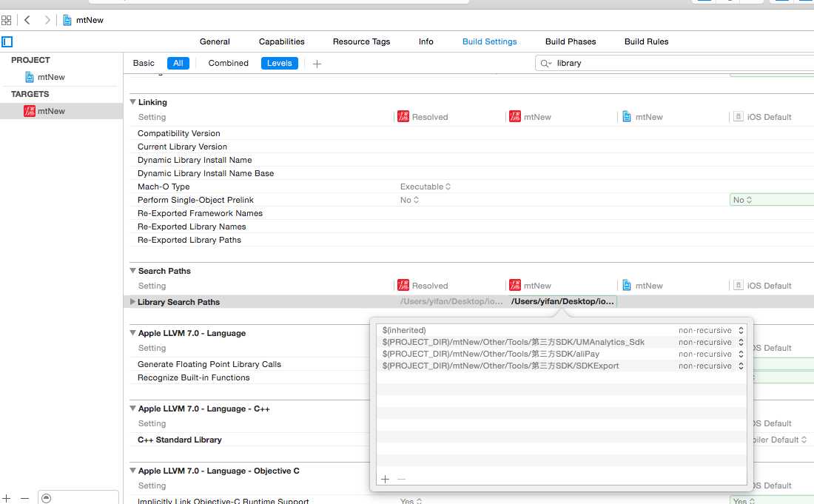This screenshot has width=814, height=504.
Task: Collapse Apple LLVM 7.0 - Language - Objective C section
Action: point(133,471)
